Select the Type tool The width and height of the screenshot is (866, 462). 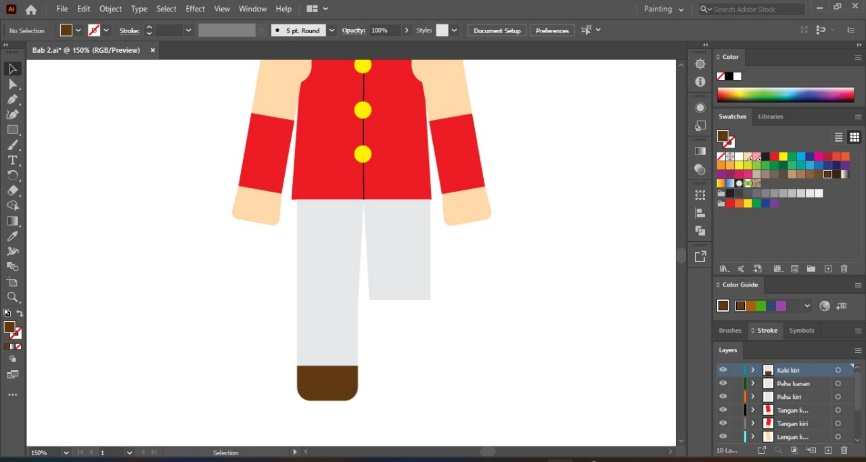tap(12, 160)
